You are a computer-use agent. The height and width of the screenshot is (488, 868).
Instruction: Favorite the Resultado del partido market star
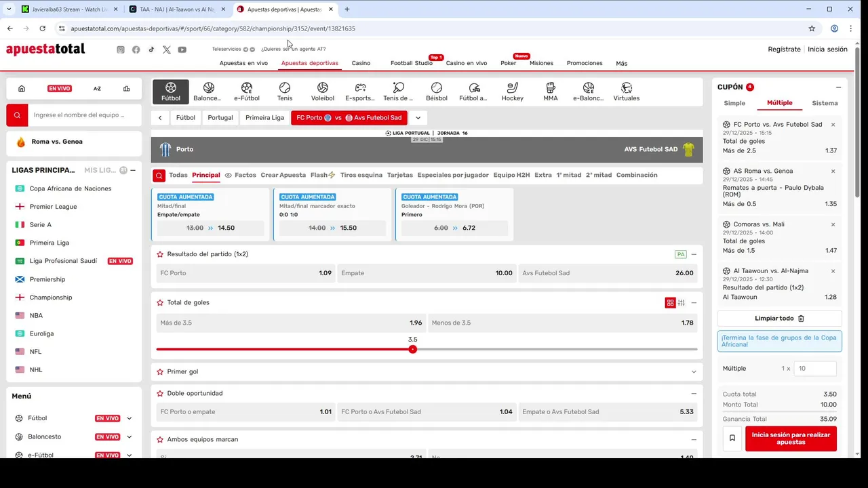160,254
